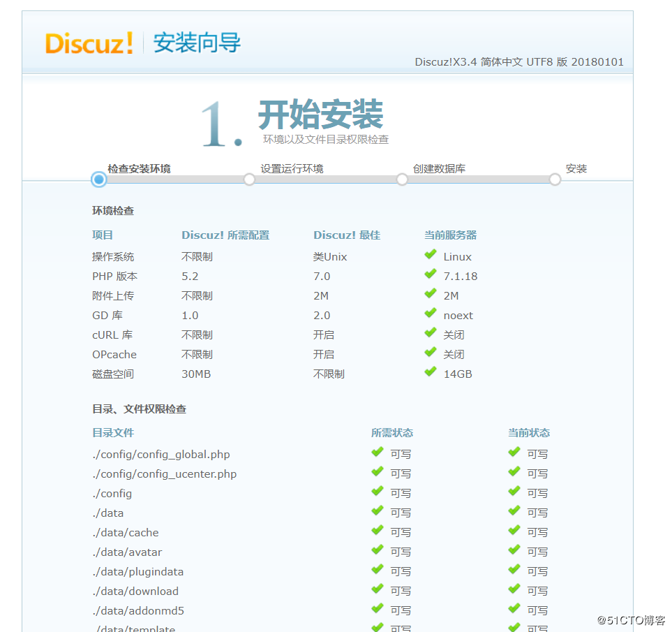Click the green checkmark beside 14GB
Image resolution: width=672 pixels, height=632 pixels.
pos(431,372)
